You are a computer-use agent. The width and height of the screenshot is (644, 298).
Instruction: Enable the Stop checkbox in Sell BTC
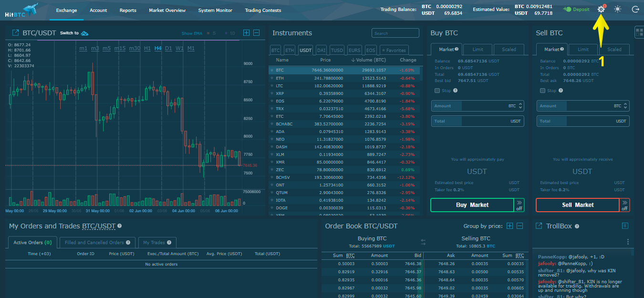tap(542, 91)
